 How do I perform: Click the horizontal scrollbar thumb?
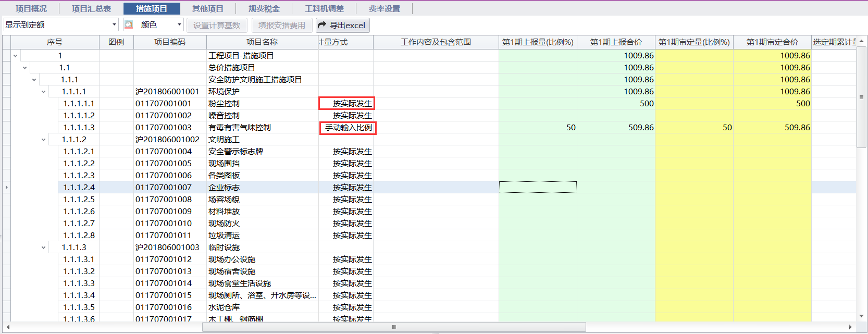pos(394,327)
